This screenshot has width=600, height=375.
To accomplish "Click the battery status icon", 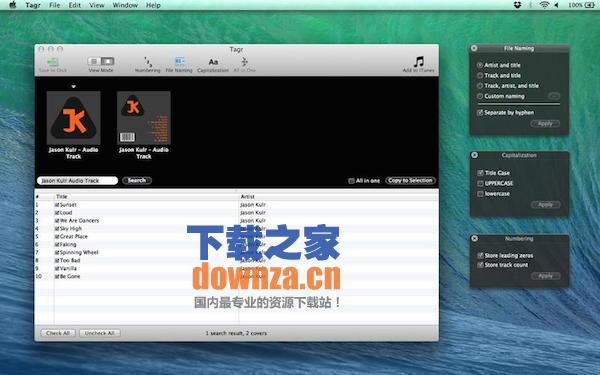I will (590, 5).
